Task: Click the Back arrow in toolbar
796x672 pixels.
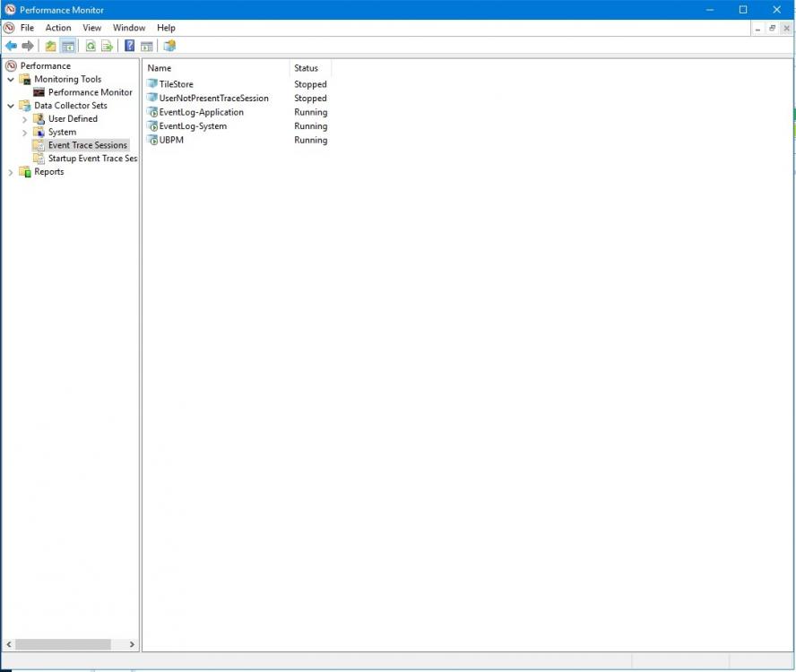Action: click(11, 46)
